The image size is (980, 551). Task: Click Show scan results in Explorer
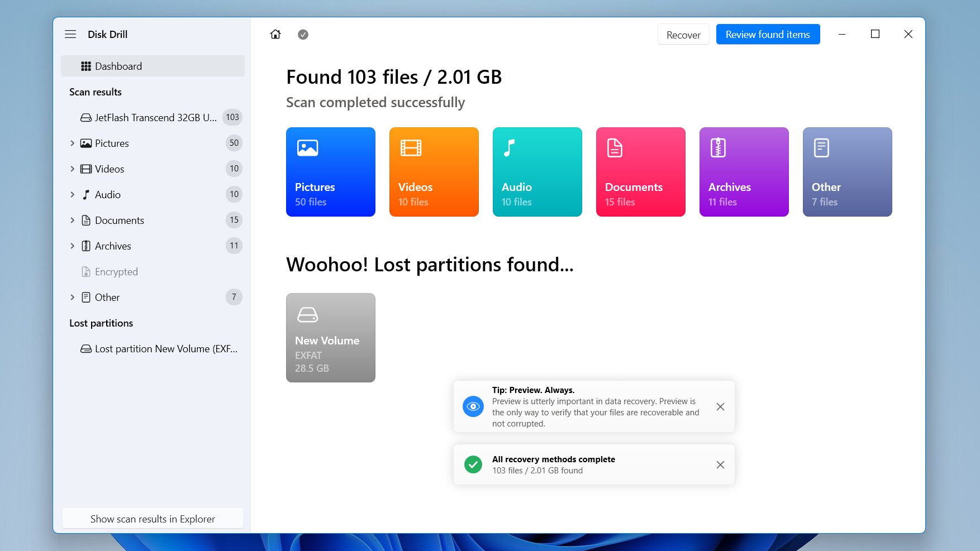pyautogui.click(x=153, y=519)
